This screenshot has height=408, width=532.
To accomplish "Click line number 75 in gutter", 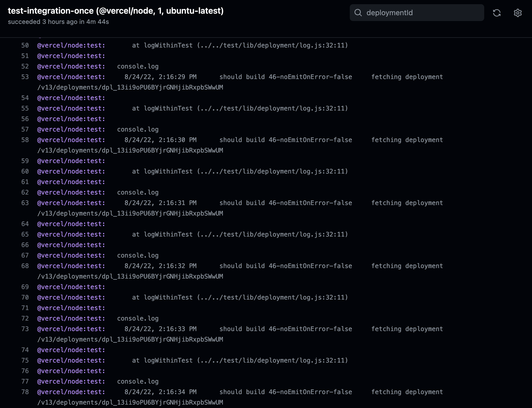I will click(x=25, y=360).
